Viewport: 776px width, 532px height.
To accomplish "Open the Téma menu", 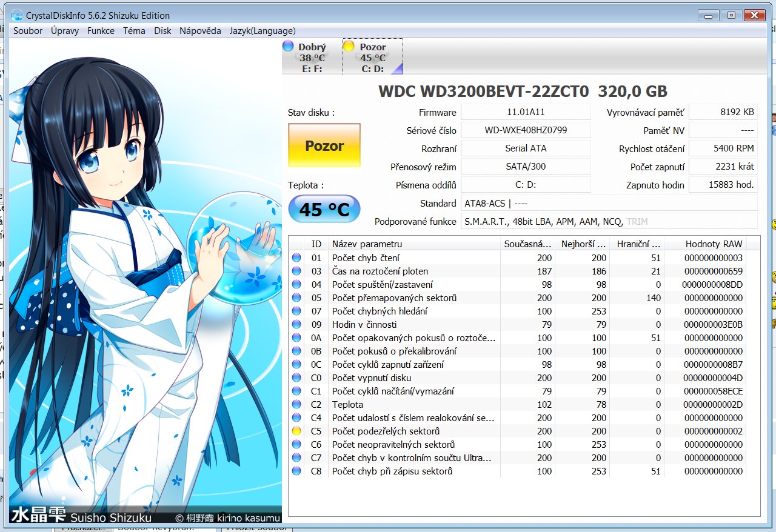I will [x=134, y=31].
